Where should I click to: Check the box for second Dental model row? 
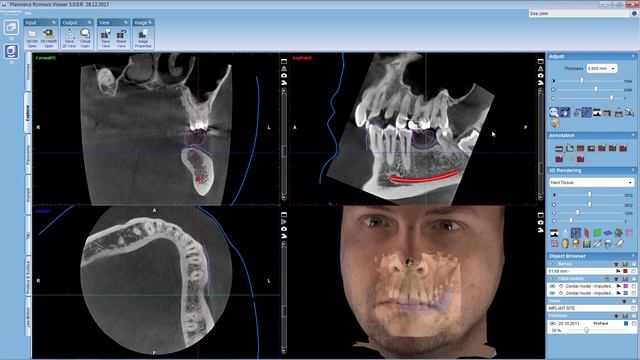point(633,293)
